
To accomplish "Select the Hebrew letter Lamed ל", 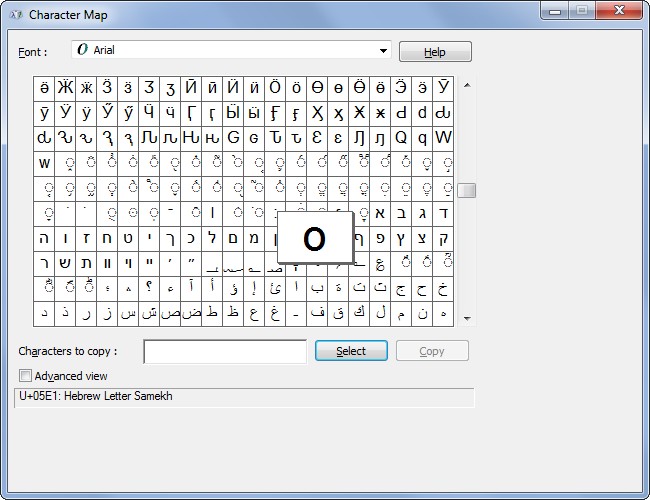I will pos(212,238).
